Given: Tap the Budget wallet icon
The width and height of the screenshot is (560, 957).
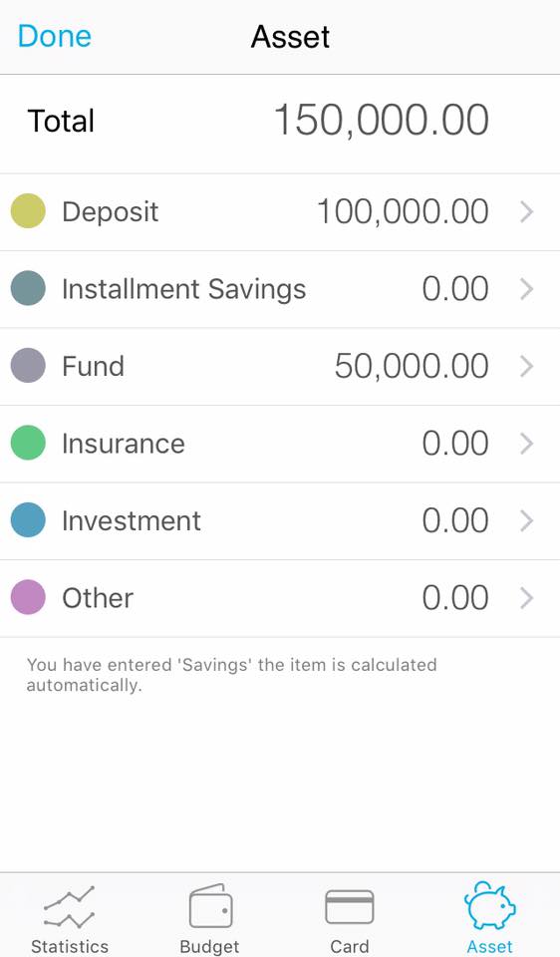Looking at the screenshot, I should tap(210, 906).
